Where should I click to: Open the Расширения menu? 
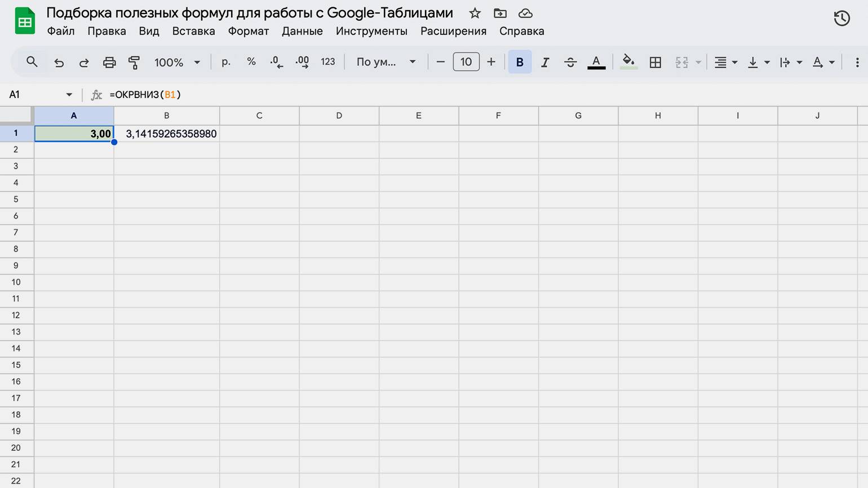click(x=453, y=31)
